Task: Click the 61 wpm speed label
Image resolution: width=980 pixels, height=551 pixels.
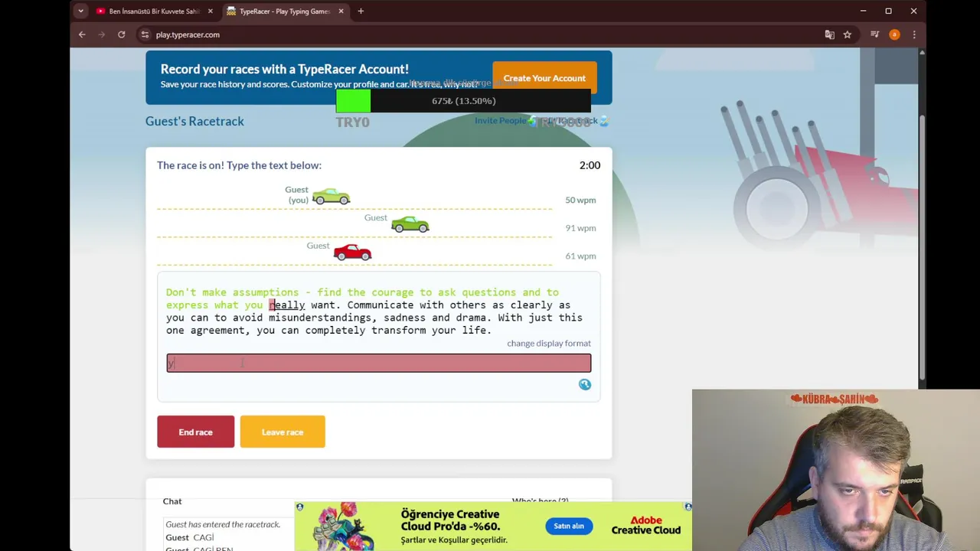Action: [x=580, y=256]
